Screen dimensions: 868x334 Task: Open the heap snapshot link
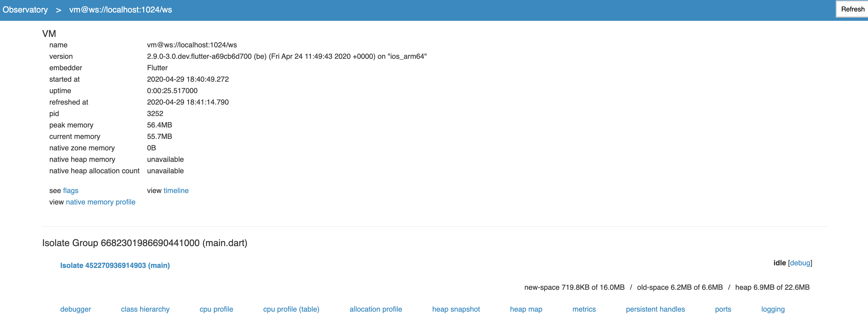tap(456, 309)
